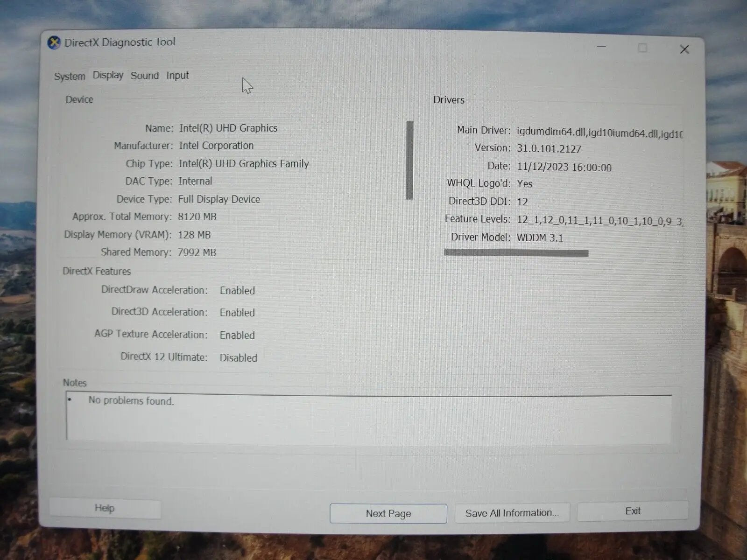Click Save All Information button
The image size is (747, 560).
point(512,513)
